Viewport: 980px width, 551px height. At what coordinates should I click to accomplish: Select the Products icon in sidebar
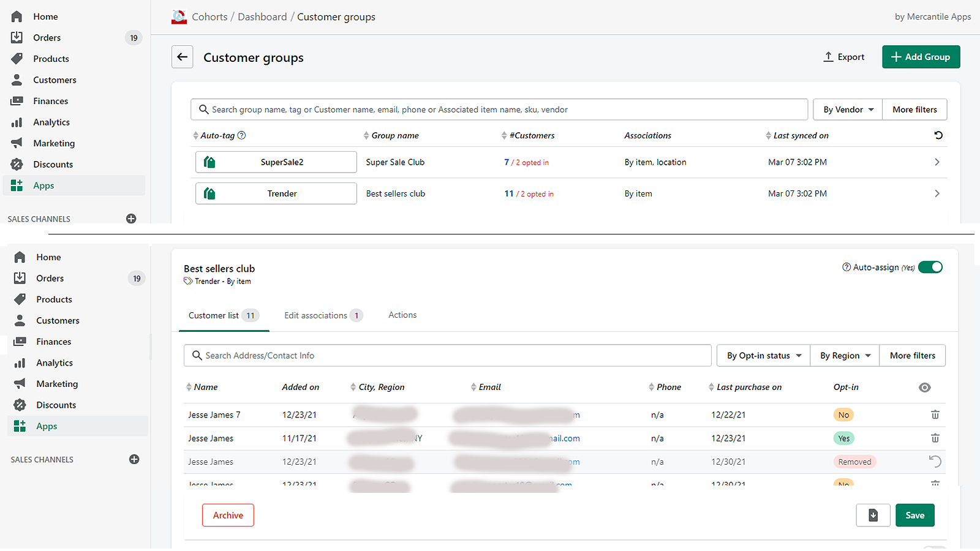pyautogui.click(x=18, y=58)
